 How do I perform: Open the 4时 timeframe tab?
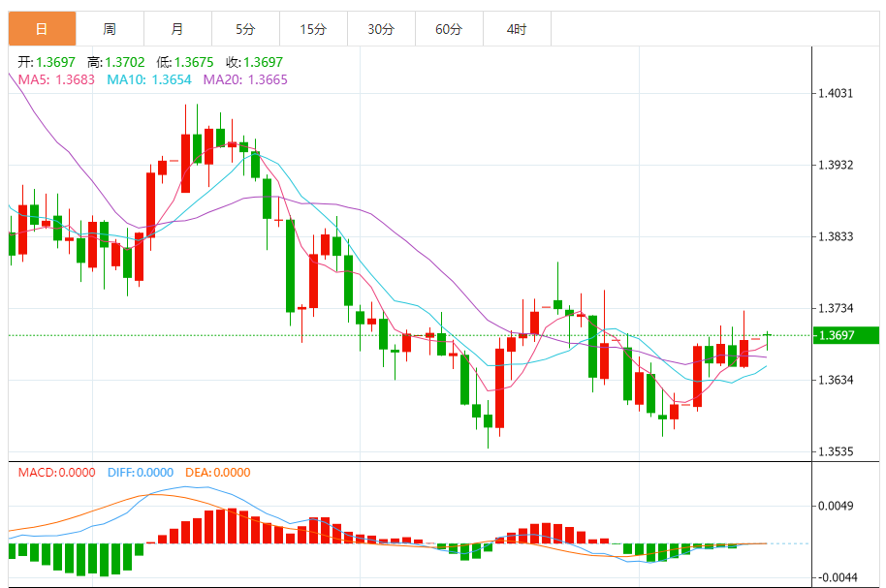tap(517, 29)
